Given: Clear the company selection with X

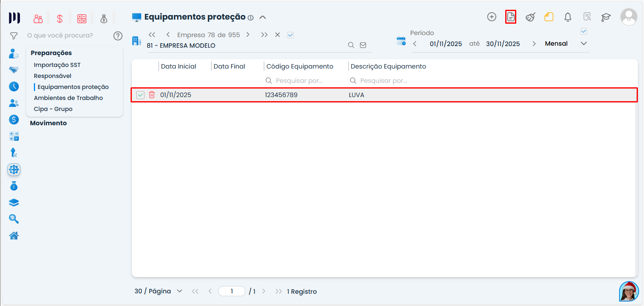Looking at the screenshot, I should (x=278, y=35).
